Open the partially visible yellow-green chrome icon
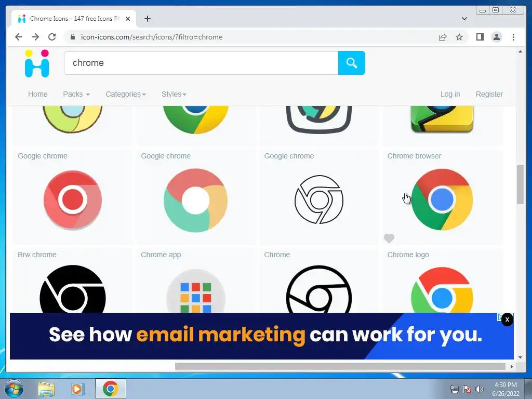 (x=73, y=119)
